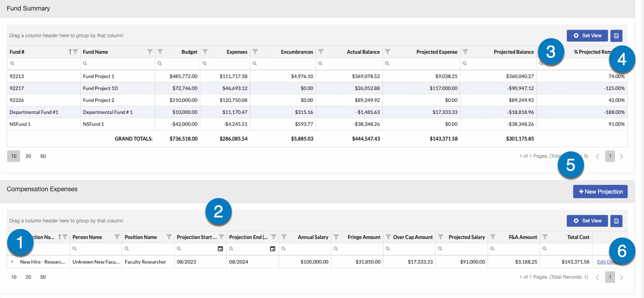The height and width of the screenshot is (298, 644).
Task: Select 50 rows per page in Compensation Expenses
Action: [x=43, y=277]
